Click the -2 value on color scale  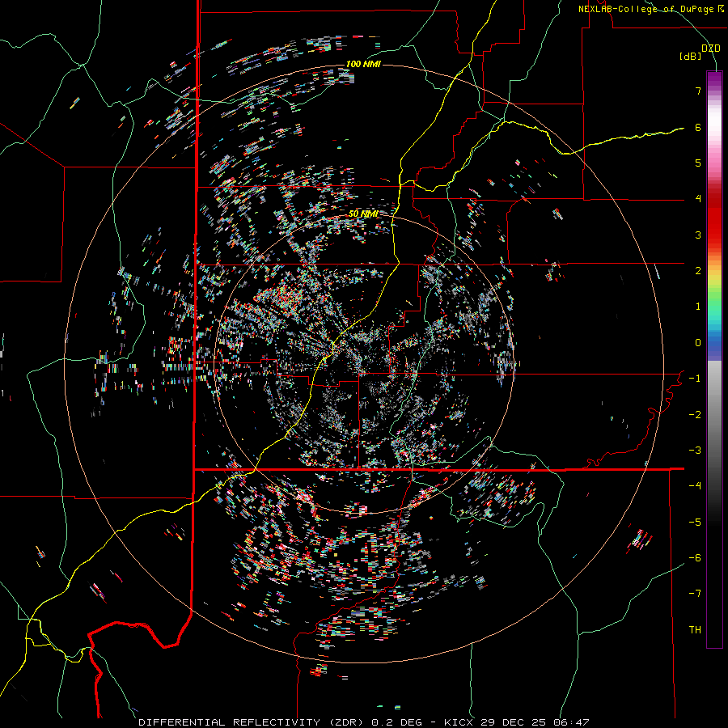tap(695, 415)
